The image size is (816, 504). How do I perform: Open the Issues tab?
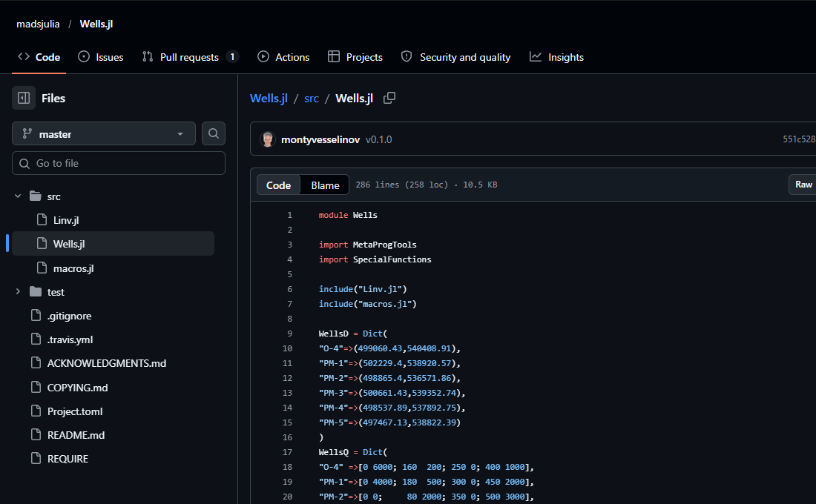tap(100, 57)
